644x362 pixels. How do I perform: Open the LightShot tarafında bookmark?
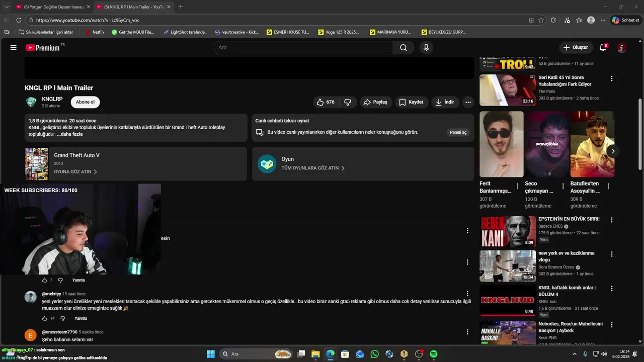(185, 32)
